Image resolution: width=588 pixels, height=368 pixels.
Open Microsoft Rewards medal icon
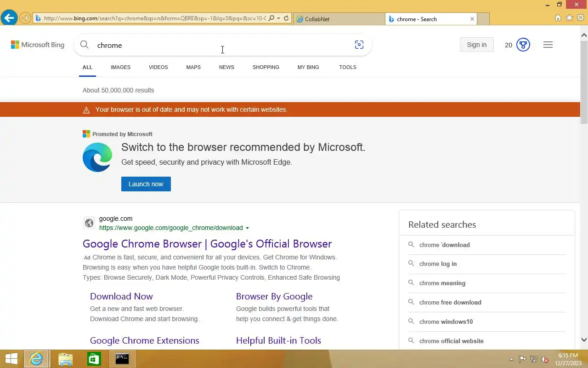[523, 45]
